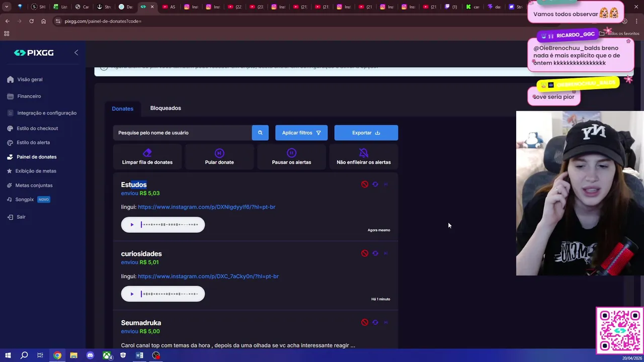644x362 pixels.
Task: Click Pular donate button
Action: pos(219,157)
